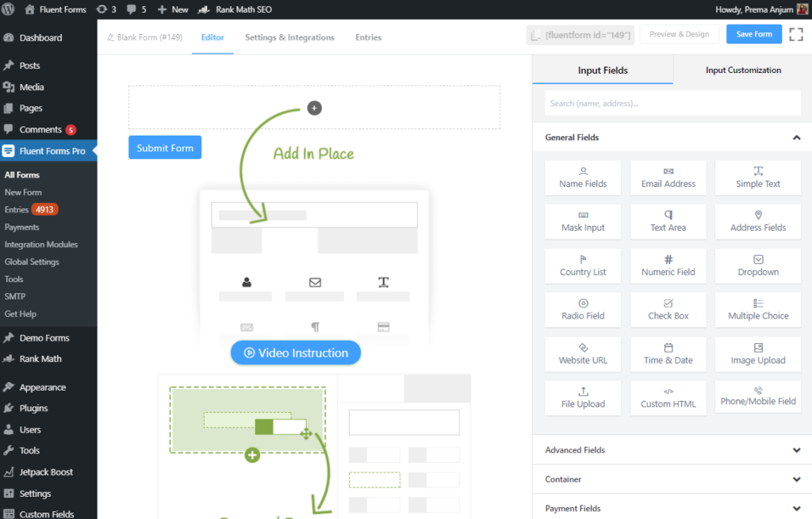Click the plus icon in empty form area
The height and width of the screenshot is (519, 812).
(314, 108)
